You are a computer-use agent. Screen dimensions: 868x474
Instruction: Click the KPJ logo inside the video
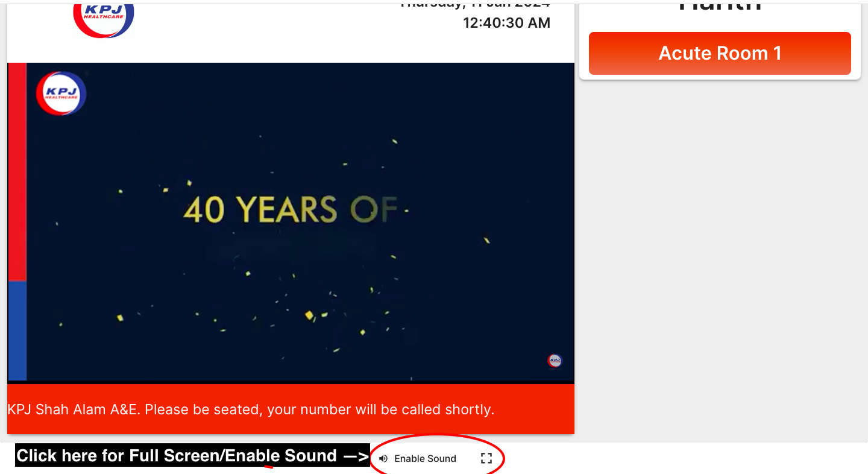61,93
